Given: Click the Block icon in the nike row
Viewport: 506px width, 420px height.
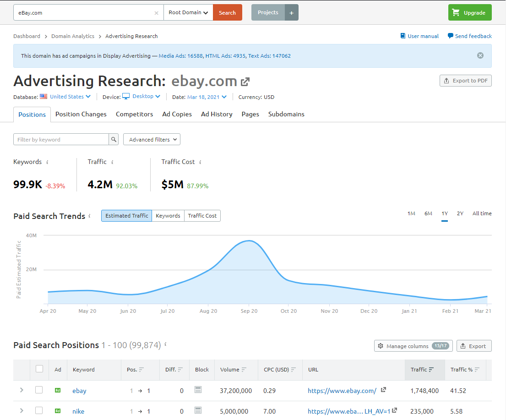Looking at the screenshot, I should click(x=198, y=410).
